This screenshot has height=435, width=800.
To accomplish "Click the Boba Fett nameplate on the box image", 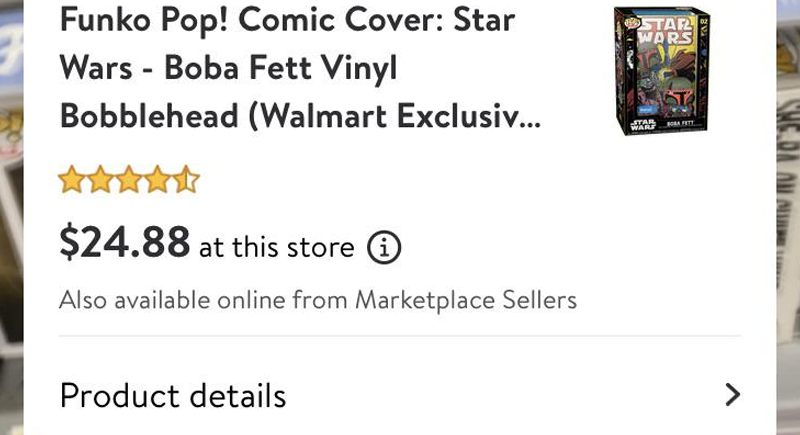I will point(679,125).
